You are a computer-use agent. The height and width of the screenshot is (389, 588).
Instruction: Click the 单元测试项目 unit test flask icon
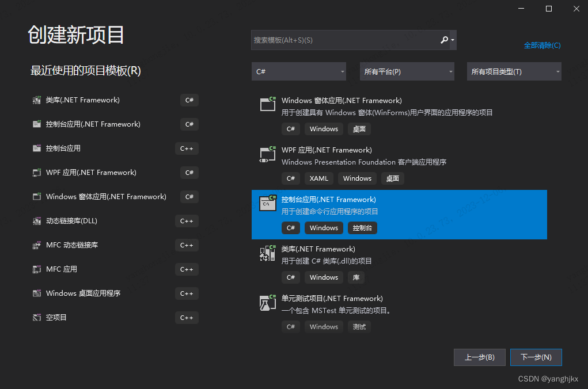(x=267, y=303)
